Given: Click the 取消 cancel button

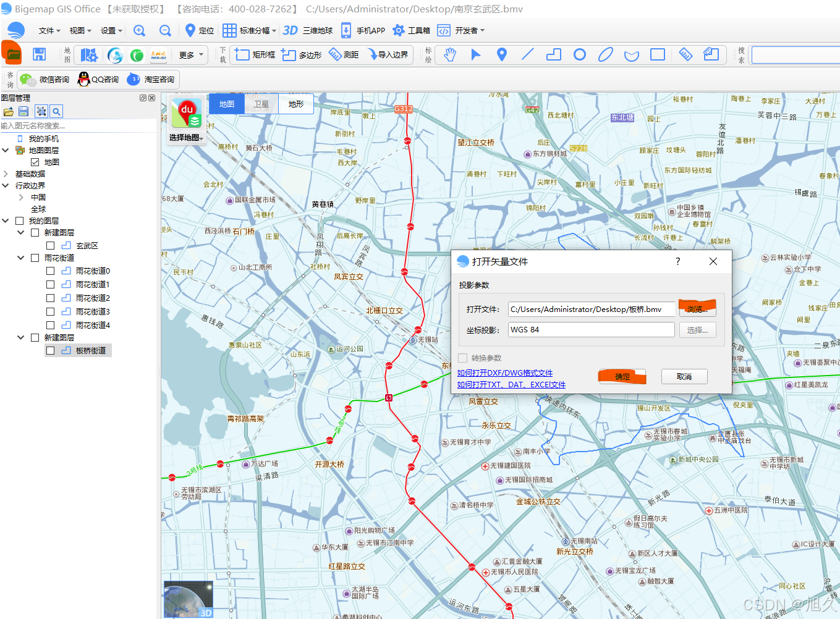Looking at the screenshot, I should coord(684,376).
